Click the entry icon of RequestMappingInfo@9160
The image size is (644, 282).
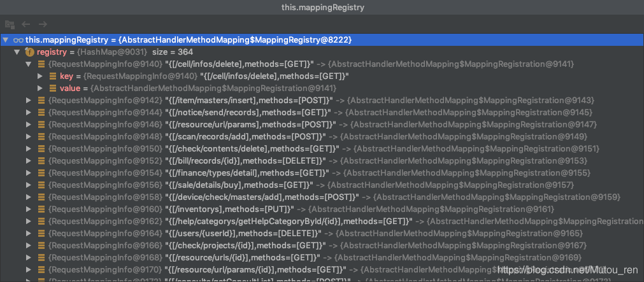pos(41,209)
